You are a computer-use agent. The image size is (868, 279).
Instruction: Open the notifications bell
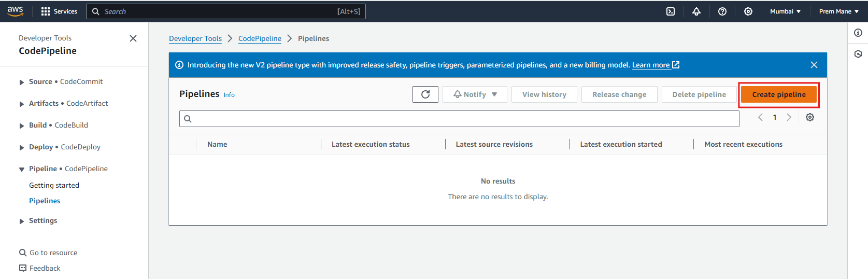696,11
